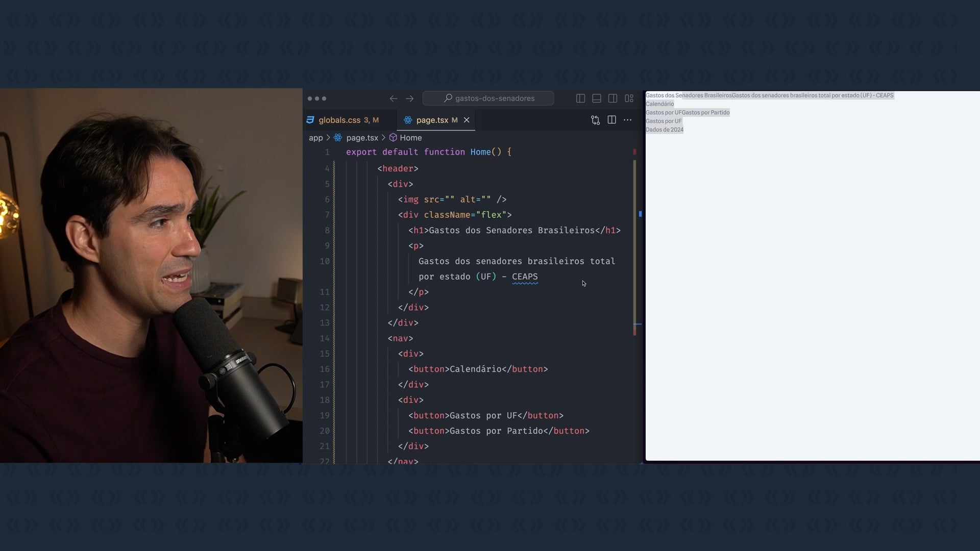980x551 pixels.
Task: Open the editor More Actions ellipsis menu
Action: tap(628, 120)
